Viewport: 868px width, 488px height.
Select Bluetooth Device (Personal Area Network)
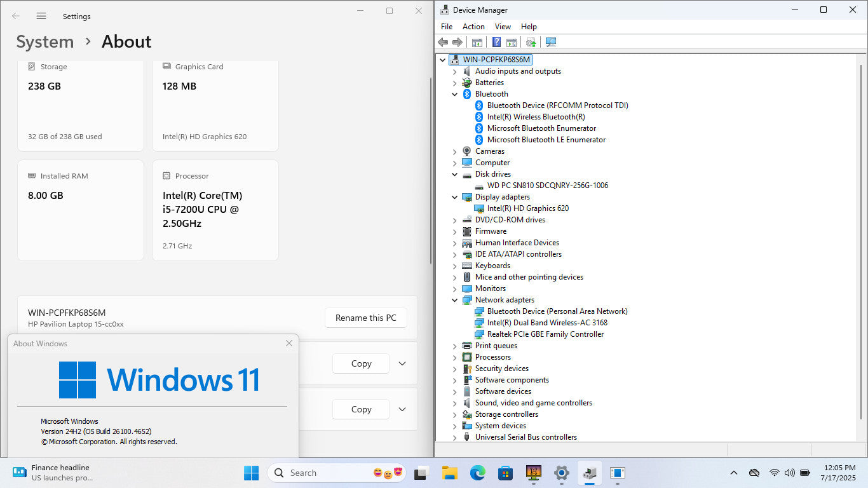click(557, 311)
